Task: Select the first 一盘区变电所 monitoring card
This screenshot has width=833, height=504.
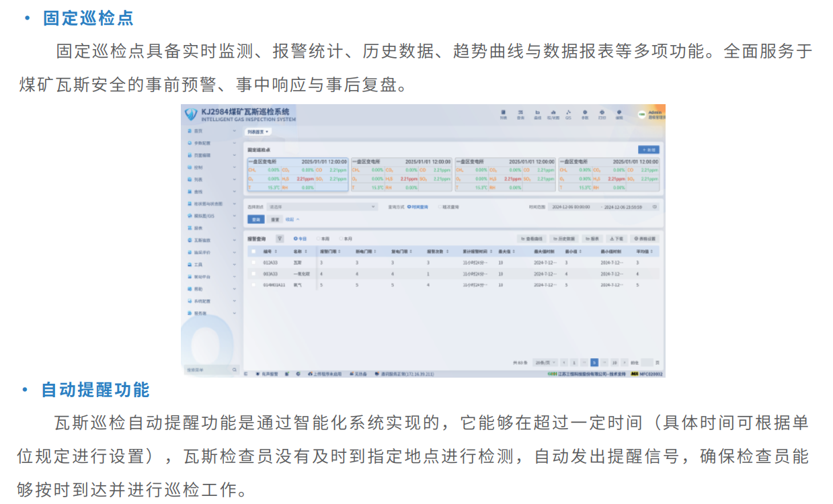Action: [x=297, y=175]
